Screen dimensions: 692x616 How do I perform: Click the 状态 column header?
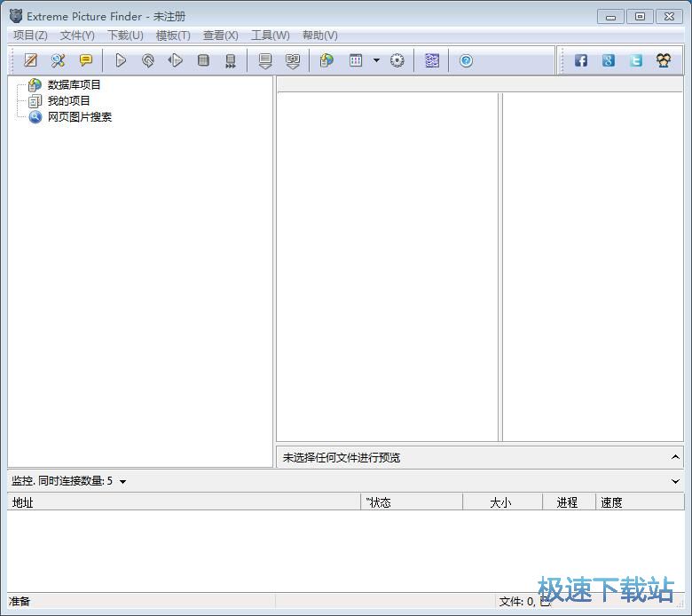pyautogui.click(x=412, y=502)
